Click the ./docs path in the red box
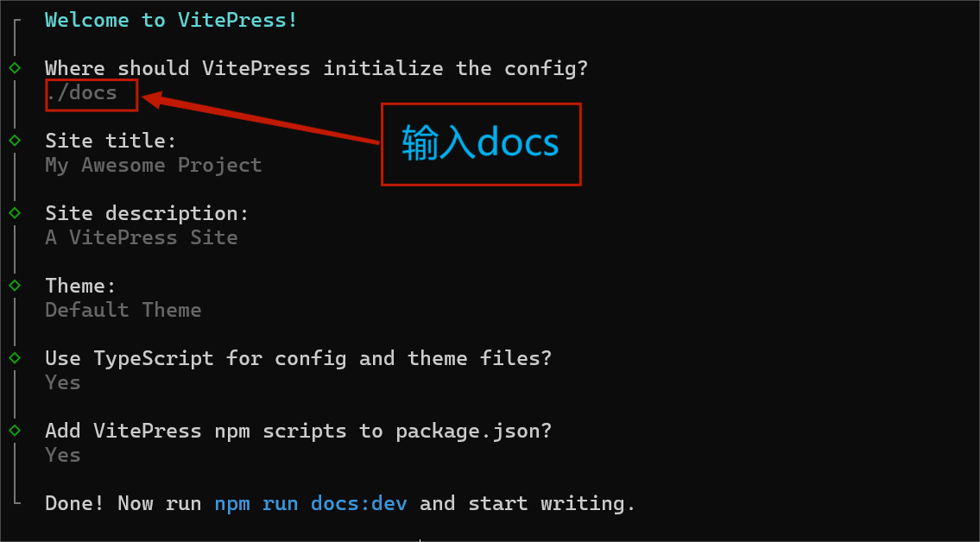Image resolution: width=980 pixels, height=542 pixels. 83,93
